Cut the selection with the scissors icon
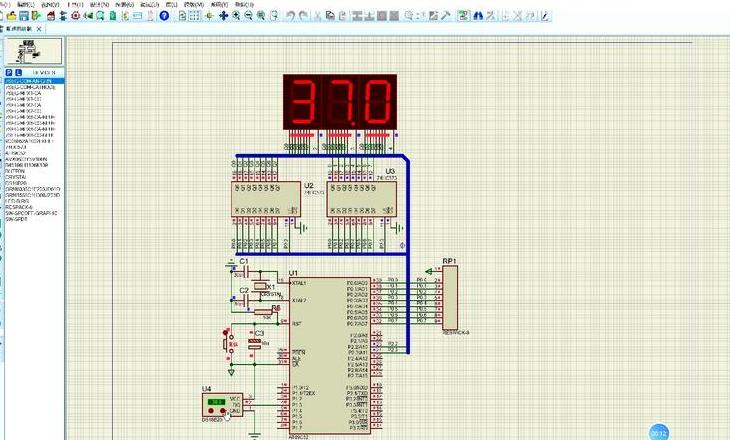 coord(318,16)
